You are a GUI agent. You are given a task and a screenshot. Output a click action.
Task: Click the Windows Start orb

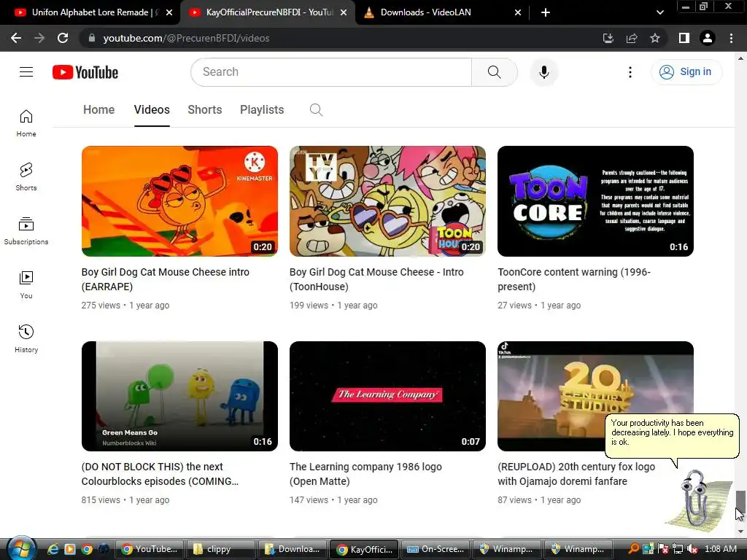[21, 548]
